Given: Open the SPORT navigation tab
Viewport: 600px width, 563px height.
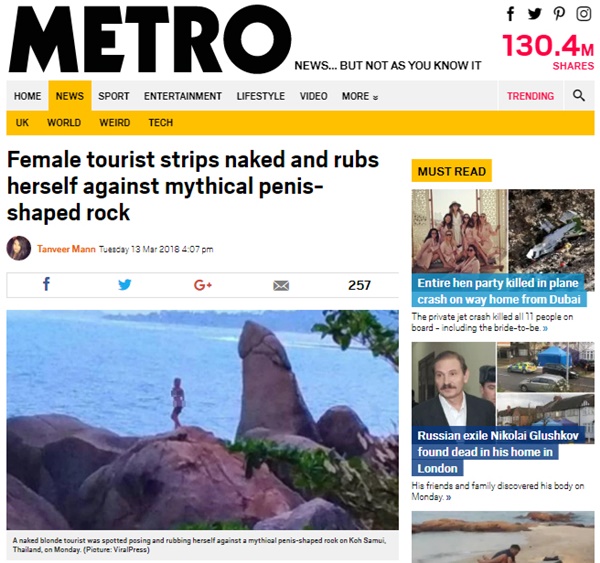Looking at the screenshot, I should pos(114,96).
